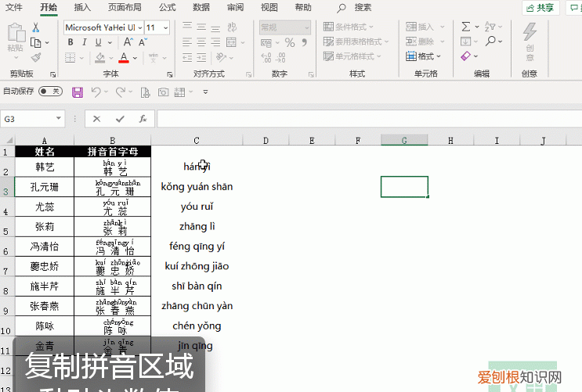This screenshot has width=582, height=392.
Task: Click the 共享 Share button
Action: (540, 8)
